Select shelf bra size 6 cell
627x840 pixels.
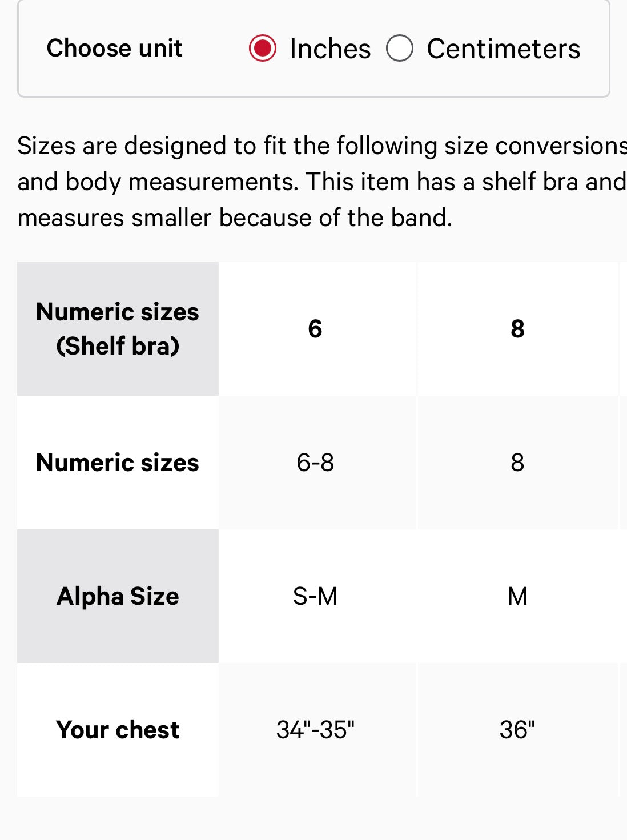pyautogui.click(x=315, y=329)
